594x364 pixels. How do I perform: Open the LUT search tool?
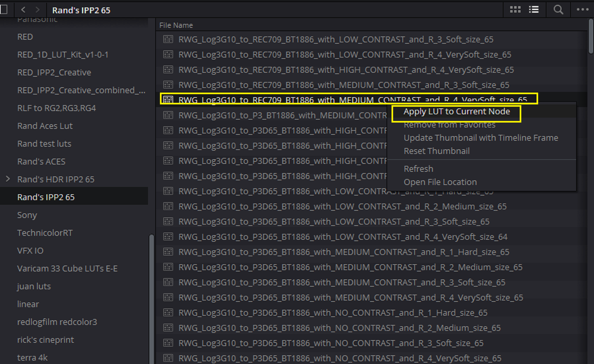point(558,10)
